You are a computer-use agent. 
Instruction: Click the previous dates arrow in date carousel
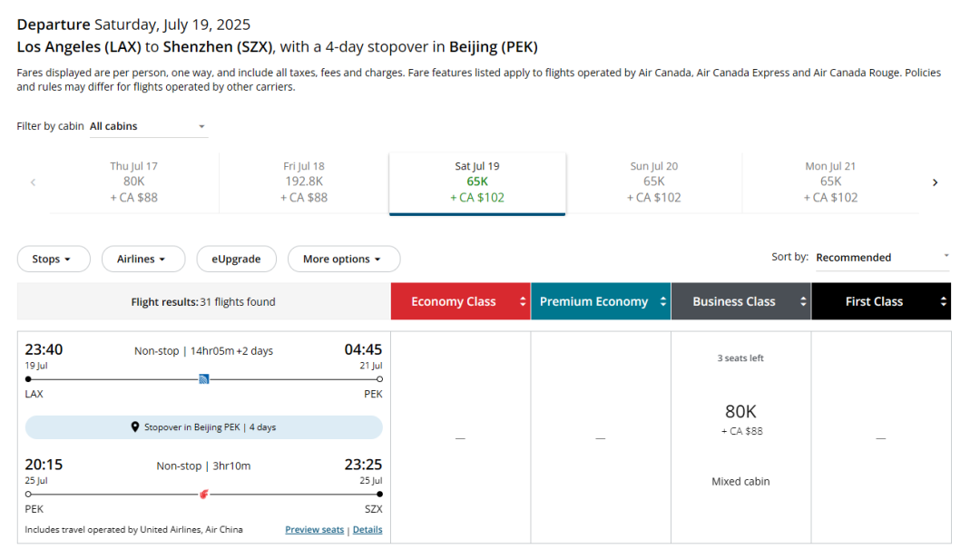tap(34, 182)
